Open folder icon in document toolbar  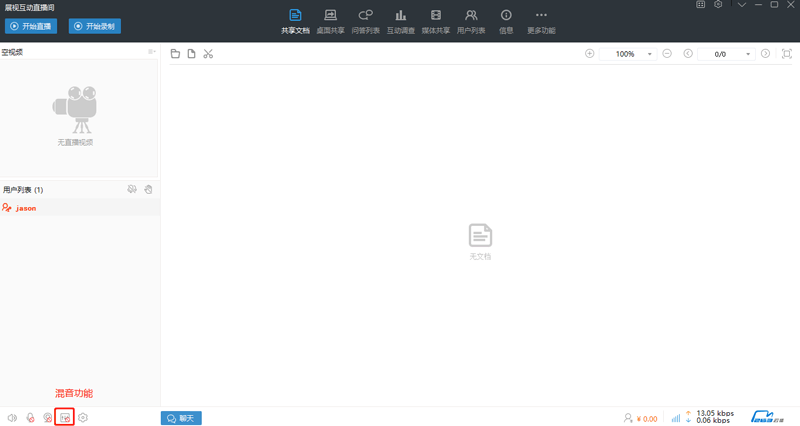175,54
